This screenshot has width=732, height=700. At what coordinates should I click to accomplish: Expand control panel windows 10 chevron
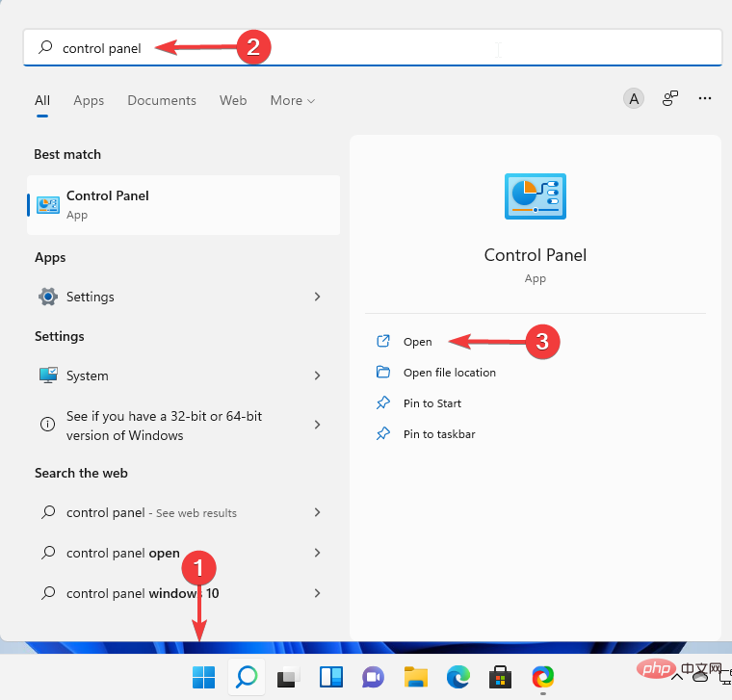tap(318, 593)
